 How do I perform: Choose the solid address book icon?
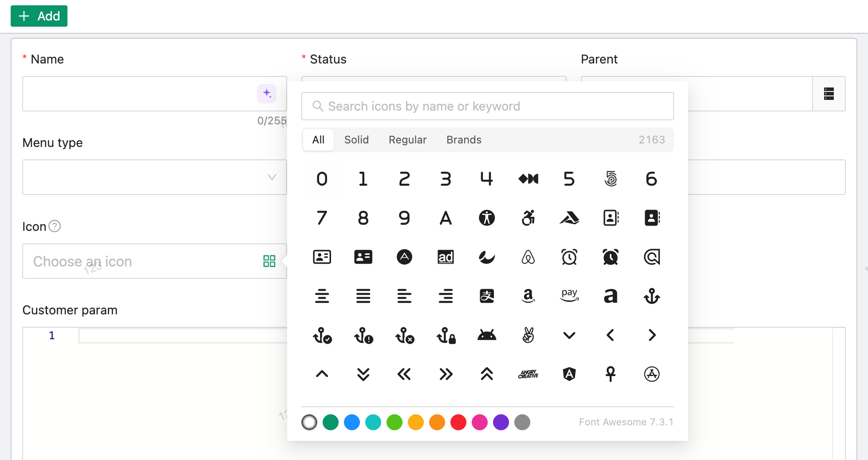tap(652, 218)
